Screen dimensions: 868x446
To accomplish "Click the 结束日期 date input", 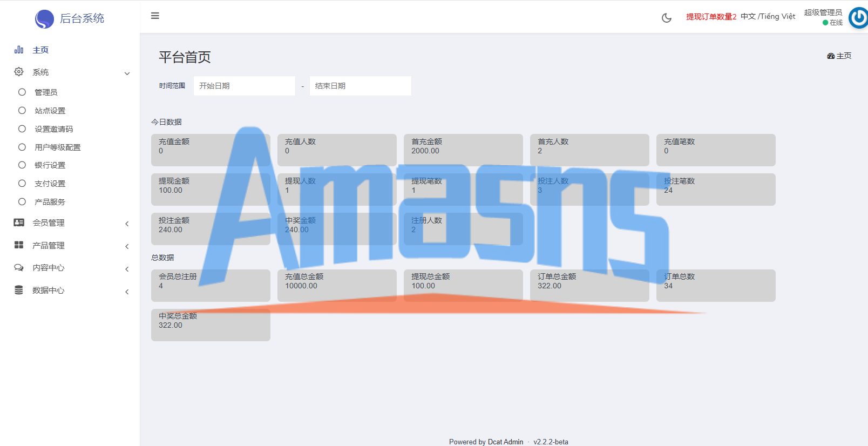I will (x=361, y=86).
